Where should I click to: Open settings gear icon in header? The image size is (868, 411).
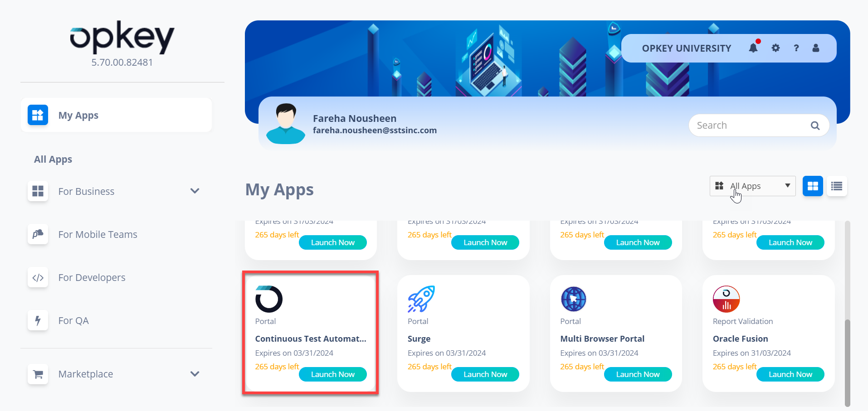[775, 48]
